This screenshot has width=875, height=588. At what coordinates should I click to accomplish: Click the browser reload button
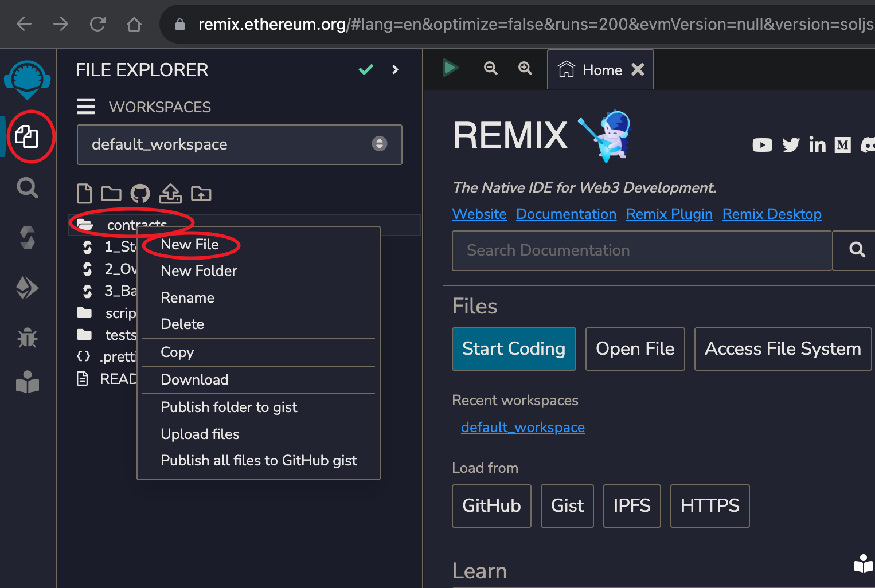tap(97, 24)
